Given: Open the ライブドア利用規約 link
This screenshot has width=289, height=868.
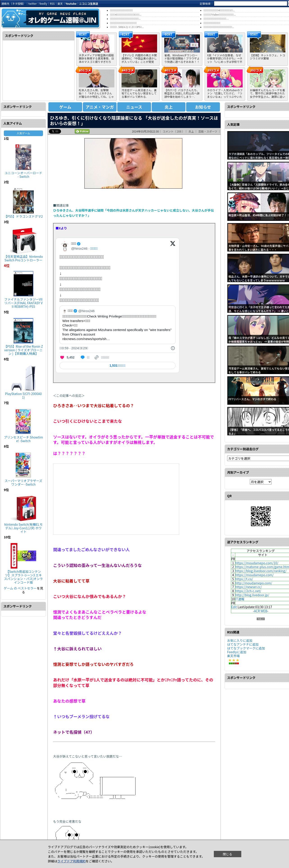Looking at the screenshot, I should pyautogui.click(x=71, y=861).
